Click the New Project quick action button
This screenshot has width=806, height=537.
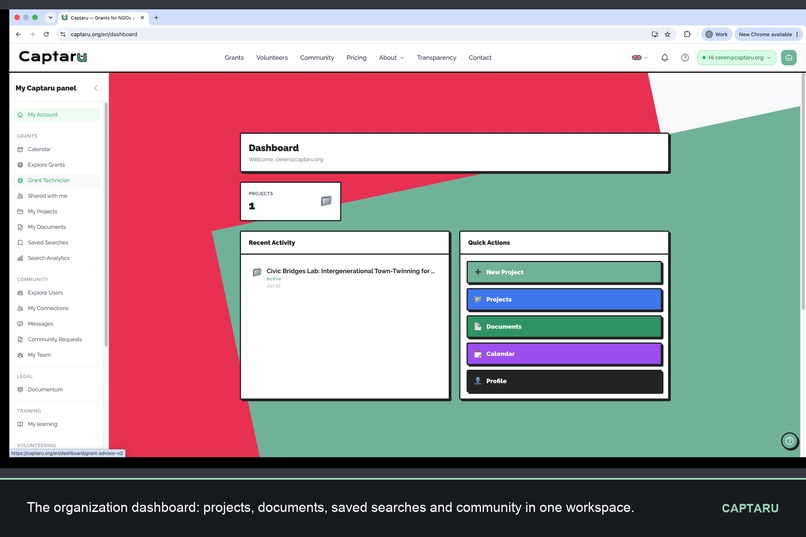(x=564, y=272)
